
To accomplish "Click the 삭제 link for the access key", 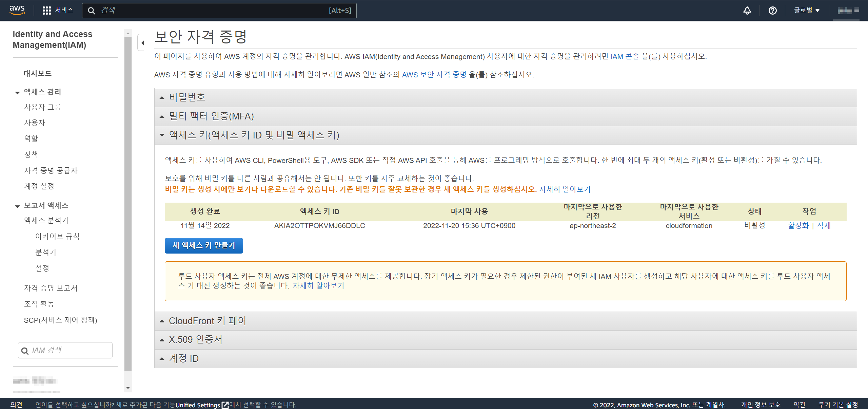I will pos(824,226).
